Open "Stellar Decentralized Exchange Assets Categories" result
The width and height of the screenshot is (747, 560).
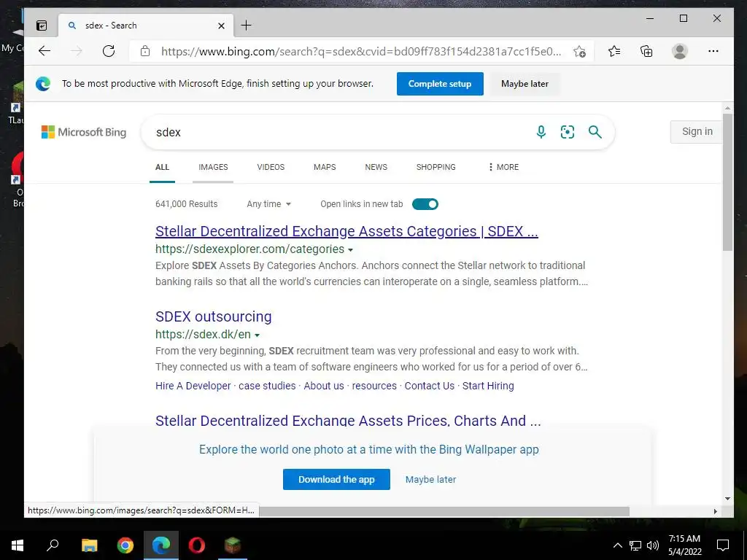pos(347,231)
